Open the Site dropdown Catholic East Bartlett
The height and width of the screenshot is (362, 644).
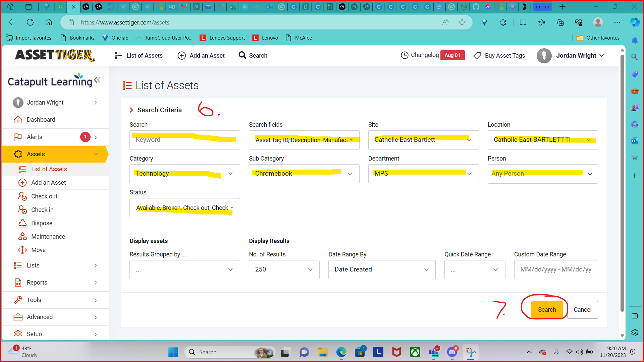click(x=423, y=140)
